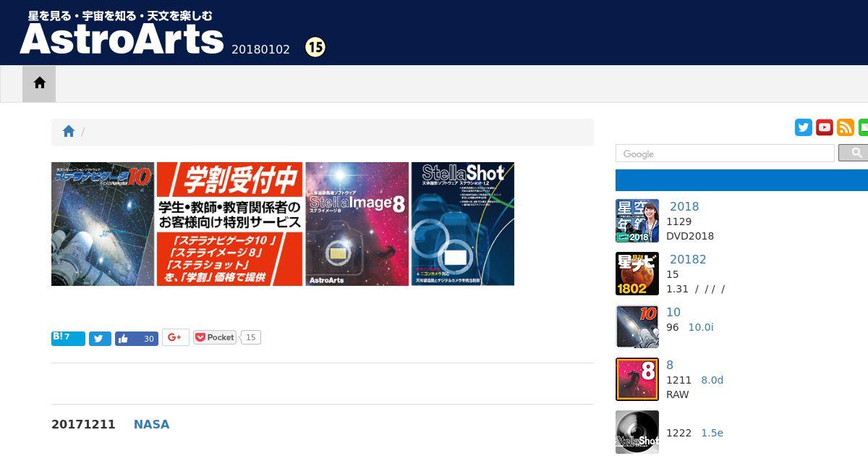
Task: Open the 星ナビ 1802 magazine thumbnail
Action: (x=637, y=274)
